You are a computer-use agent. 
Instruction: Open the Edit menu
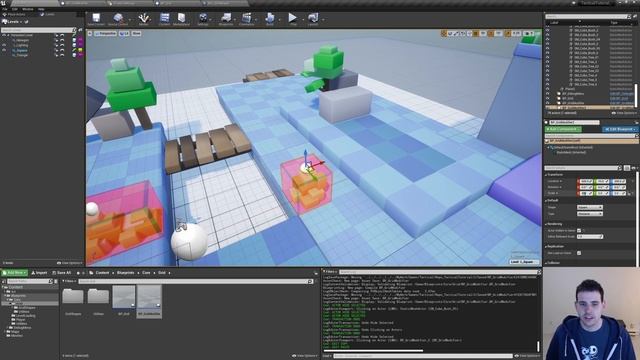point(15,9)
